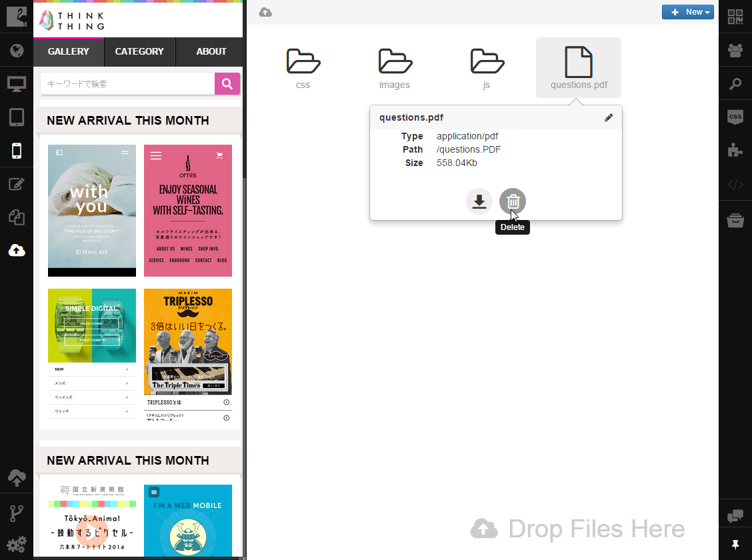The image size is (752, 560).
Task: Open the Tokyo Anima thumbnail
Action: point(92,520)
